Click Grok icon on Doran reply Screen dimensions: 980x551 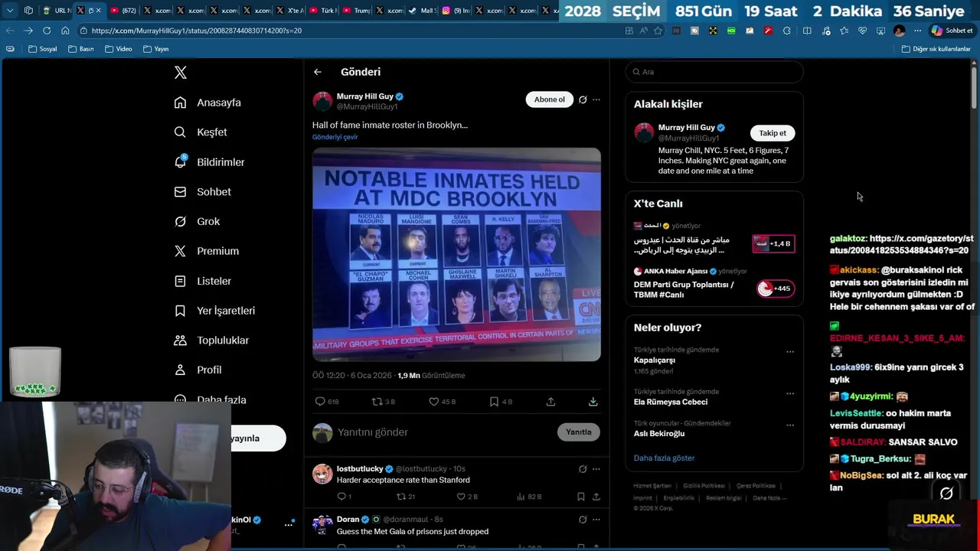(583, 520)
